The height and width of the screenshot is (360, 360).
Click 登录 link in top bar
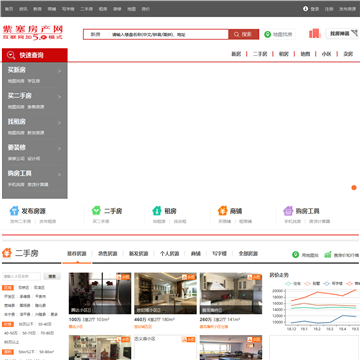coord(315,9)
